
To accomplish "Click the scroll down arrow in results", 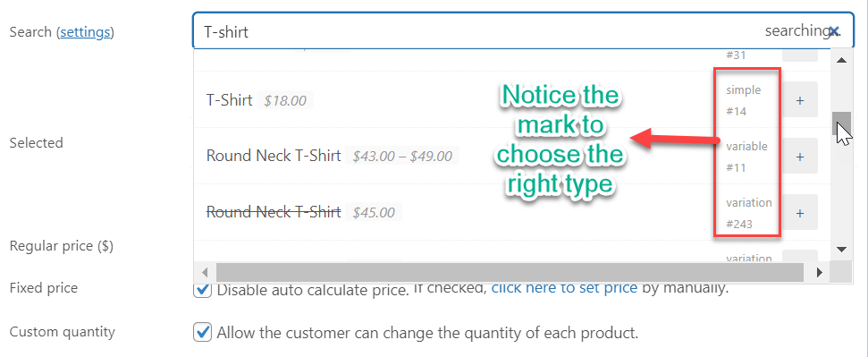I will (841, 250).
